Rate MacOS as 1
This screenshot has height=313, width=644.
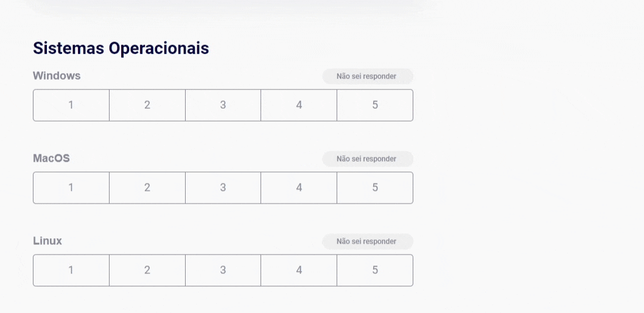(x=71, y=188)
